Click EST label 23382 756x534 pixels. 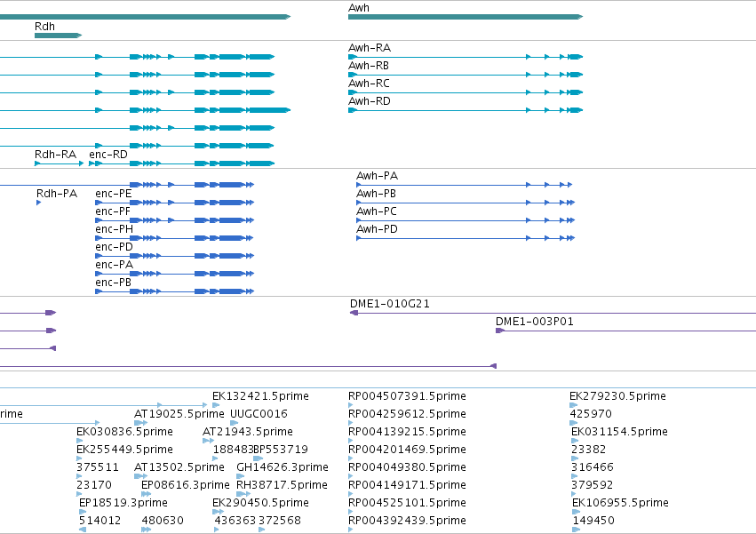588,450
